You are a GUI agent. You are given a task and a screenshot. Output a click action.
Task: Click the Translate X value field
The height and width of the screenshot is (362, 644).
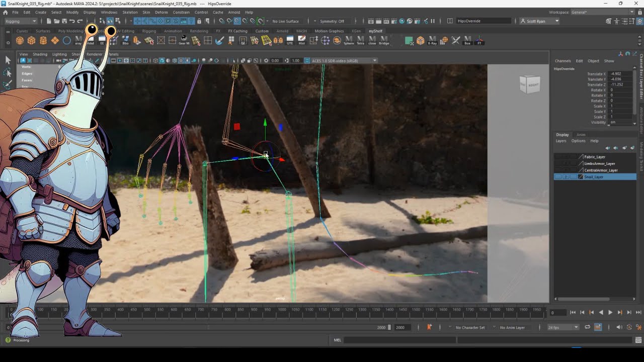coord(620,74)
